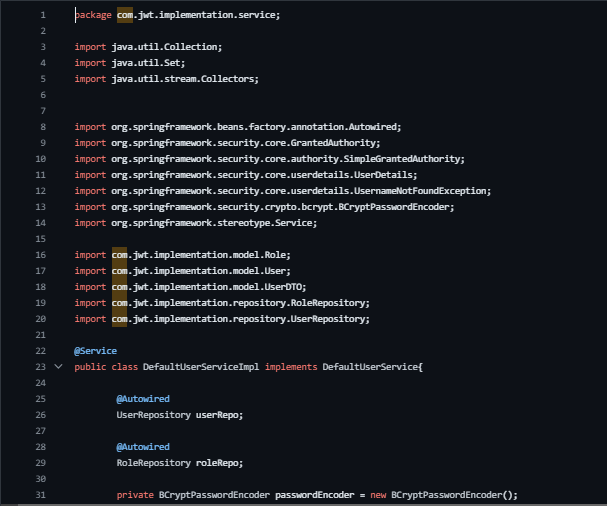
Task: Click the UserDetails import path on line 11
Action: (x=264, y=175)
